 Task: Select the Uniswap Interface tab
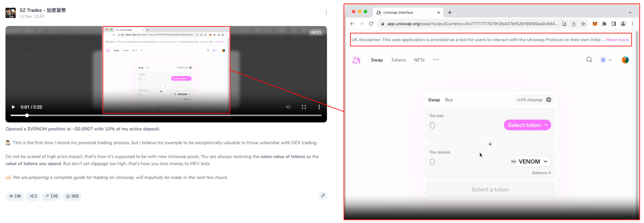pyautogui.click(x=408, y=12)
